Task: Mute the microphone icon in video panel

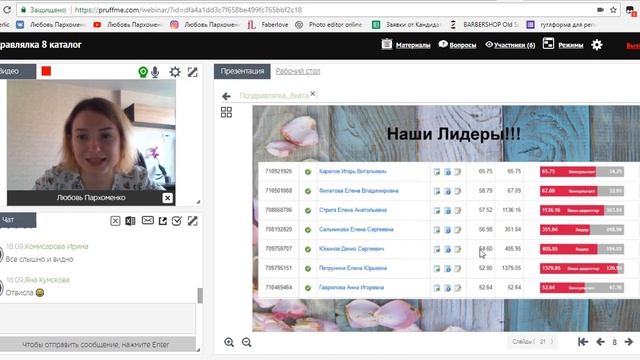Action: (x=155, y=72)
